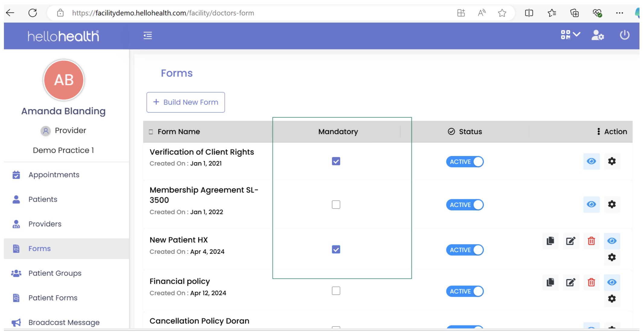Open user settings icon in header
Image resolution: width=644 pixels, height=335 pixels.
tap(597, 35)
